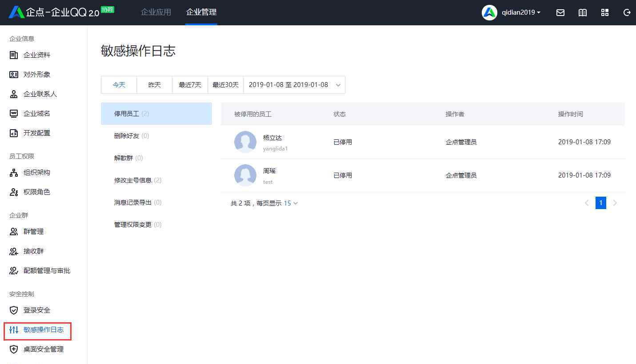Select the 管理权限变更 log category

point(156,225)
